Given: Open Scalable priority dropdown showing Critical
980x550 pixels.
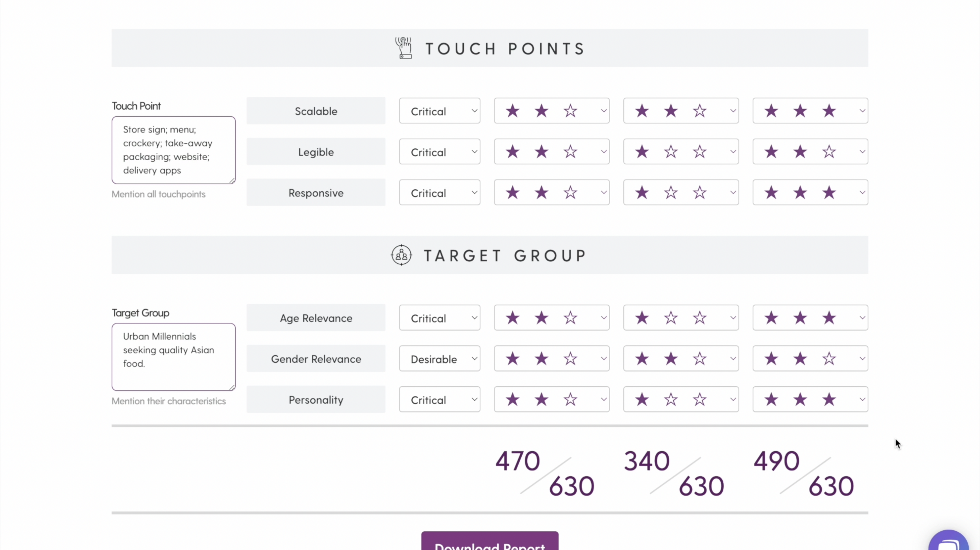Looking at the screenshot, I should [x=439, y=111].
